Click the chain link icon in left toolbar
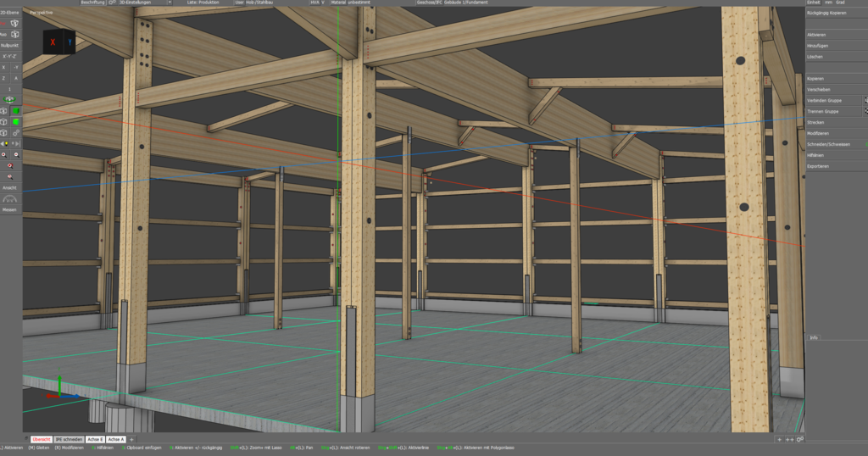Viewport: 868px width, 456px height. tap(16, 133)
